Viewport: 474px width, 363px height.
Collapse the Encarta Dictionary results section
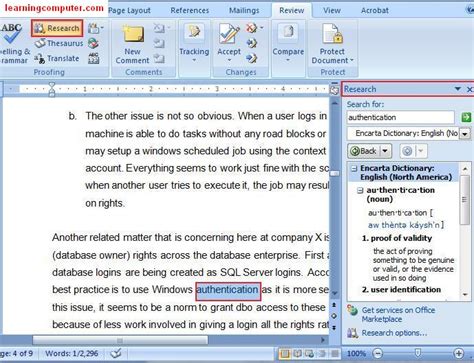coord(354,168)
